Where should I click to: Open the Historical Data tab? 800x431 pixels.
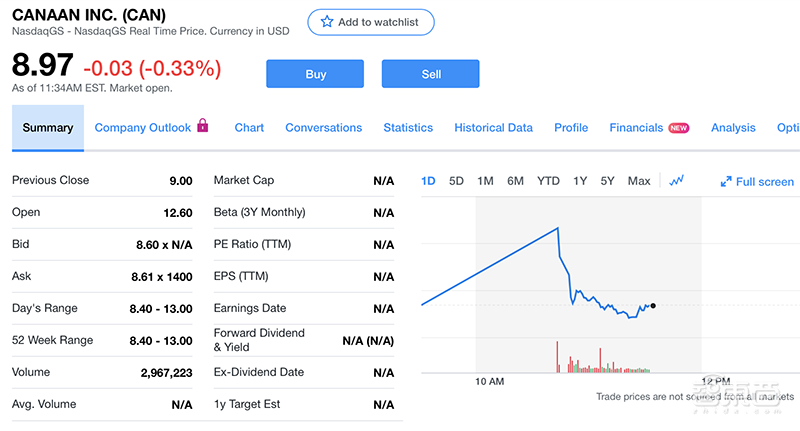click(x=493, y=128)
